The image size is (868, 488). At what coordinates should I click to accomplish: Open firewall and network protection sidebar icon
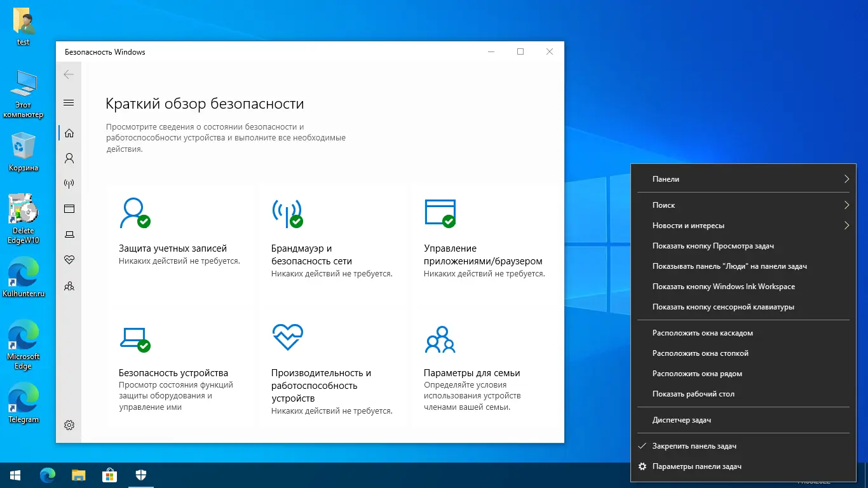coord(69,184)
